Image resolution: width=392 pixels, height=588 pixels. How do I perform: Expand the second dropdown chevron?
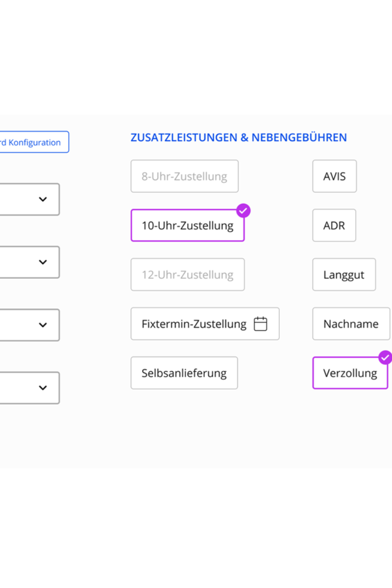point(43,262)
